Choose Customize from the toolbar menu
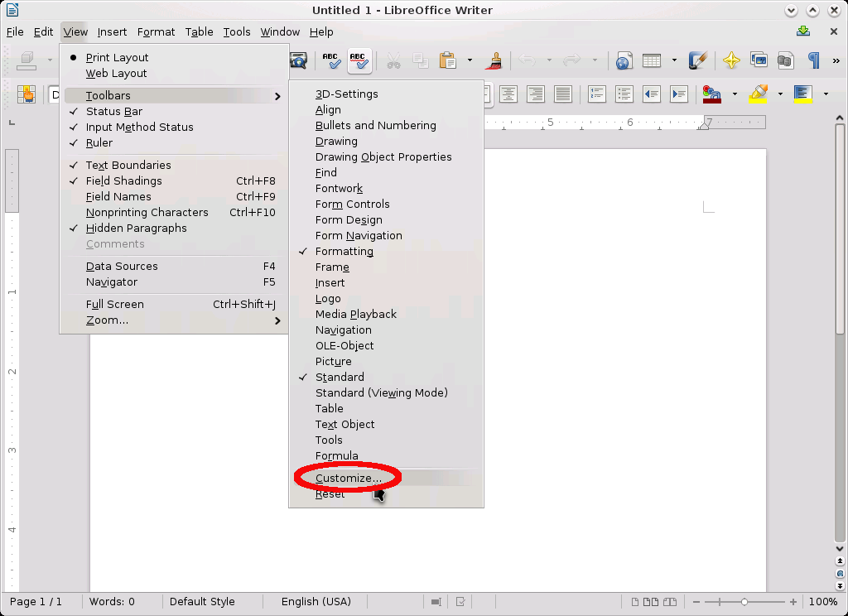 pyautogui.click(x=346, y=478)
